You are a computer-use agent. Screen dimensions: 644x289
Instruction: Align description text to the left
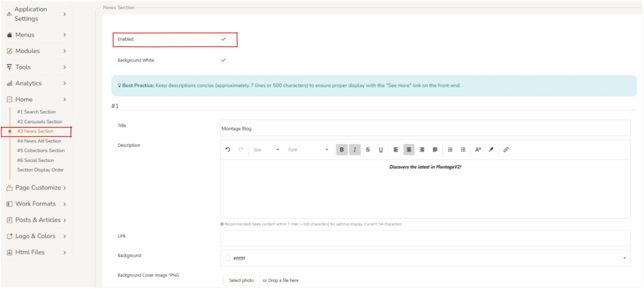pyautogui.click(x=396, y=150)
